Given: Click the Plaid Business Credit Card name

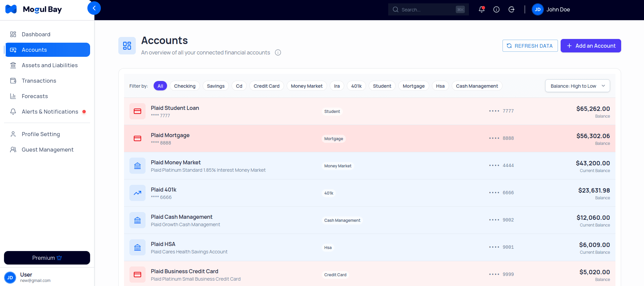Looking at the screenshot, I should 185,271.
